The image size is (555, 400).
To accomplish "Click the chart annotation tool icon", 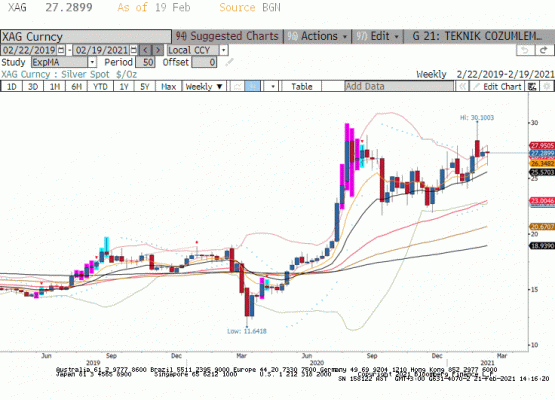I will click(x=532, y=86).
